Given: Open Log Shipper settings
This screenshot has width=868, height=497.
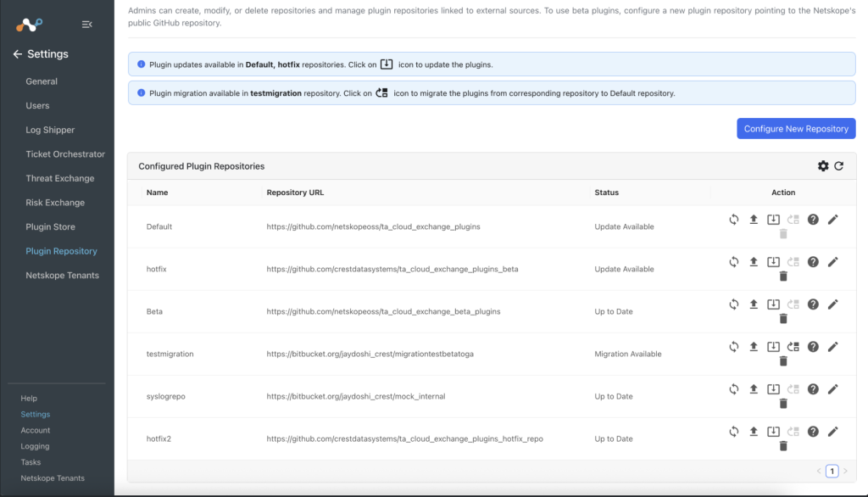Looking at the screenshot, I should [50, 130].
